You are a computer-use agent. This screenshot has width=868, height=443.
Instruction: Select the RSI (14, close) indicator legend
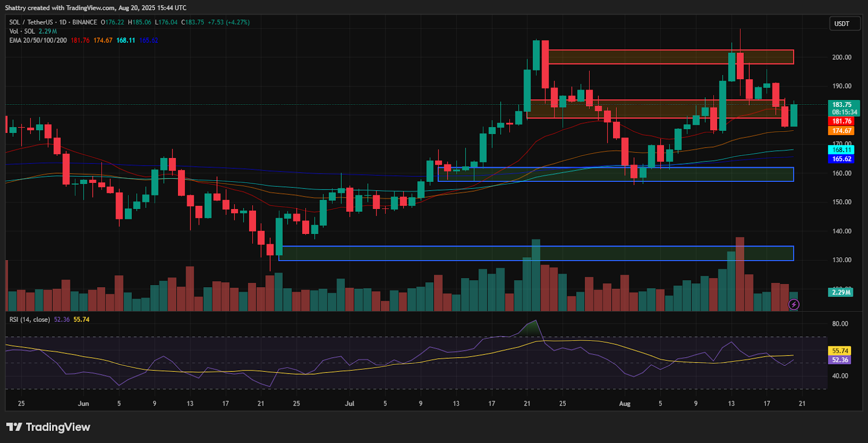pyautogui.click(x=30, y=320)
